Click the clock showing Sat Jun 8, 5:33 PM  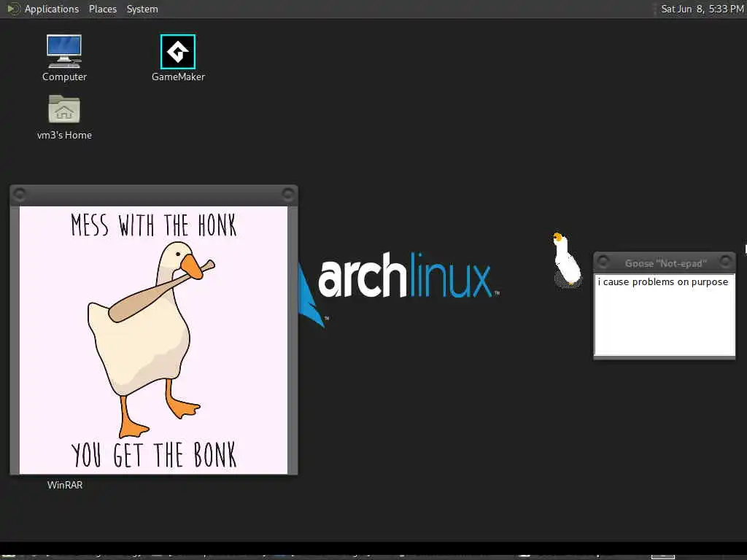(x=702, y=9)
